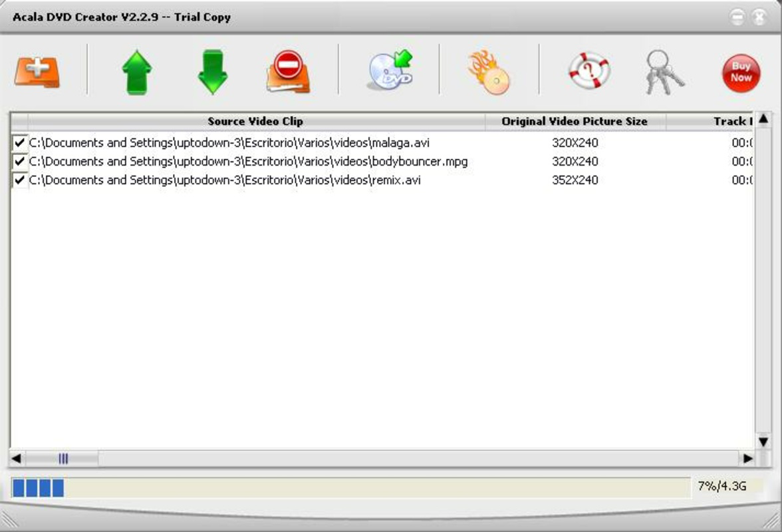Minimize the Acala DVD Creator window
Image resolution: width=782 pixels, height=532 pixels.
point(737,17)
